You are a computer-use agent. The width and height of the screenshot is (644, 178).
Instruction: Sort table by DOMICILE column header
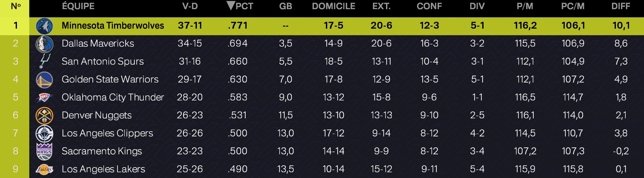click(x=333, y=6)
